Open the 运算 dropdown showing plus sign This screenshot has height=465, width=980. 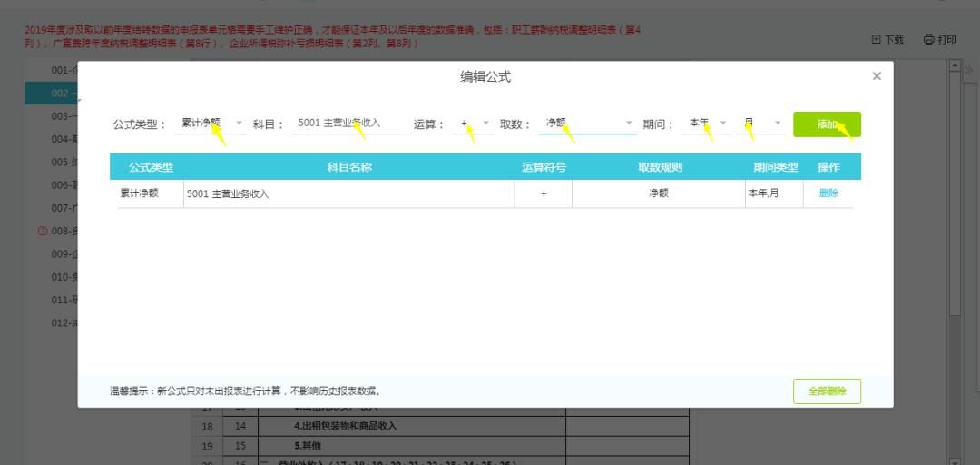473,124
